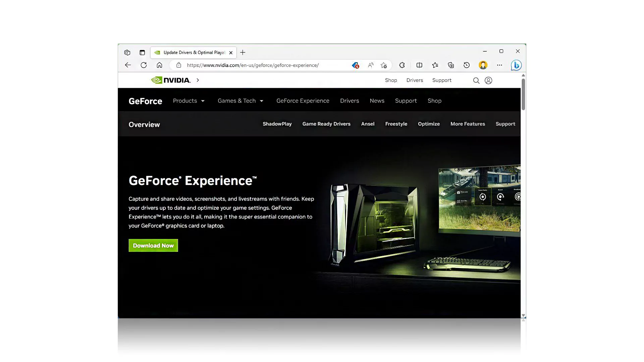
Task: Open Drivers link in top NVIDIA header
Action: pyautogui.click(x=415, y=80)
